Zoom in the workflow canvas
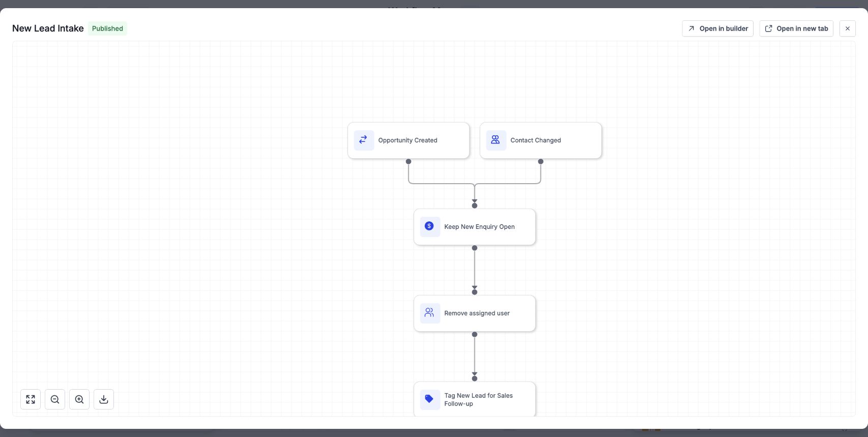This screenshot has height=437, width=868. click(x=79, y=399)
